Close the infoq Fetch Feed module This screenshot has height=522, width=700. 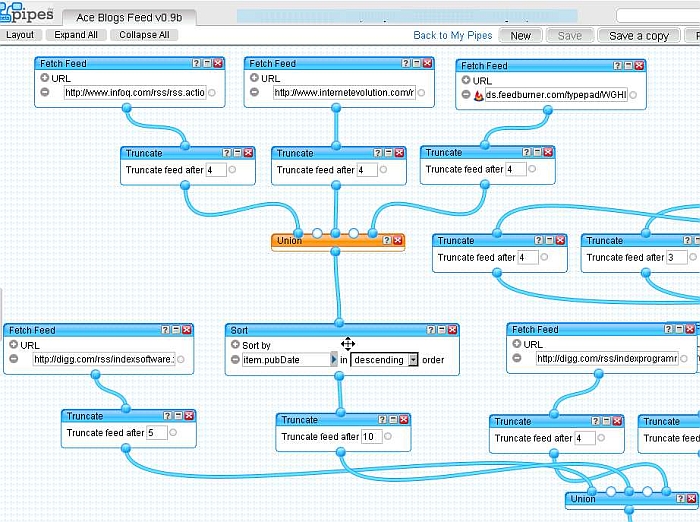218,63
